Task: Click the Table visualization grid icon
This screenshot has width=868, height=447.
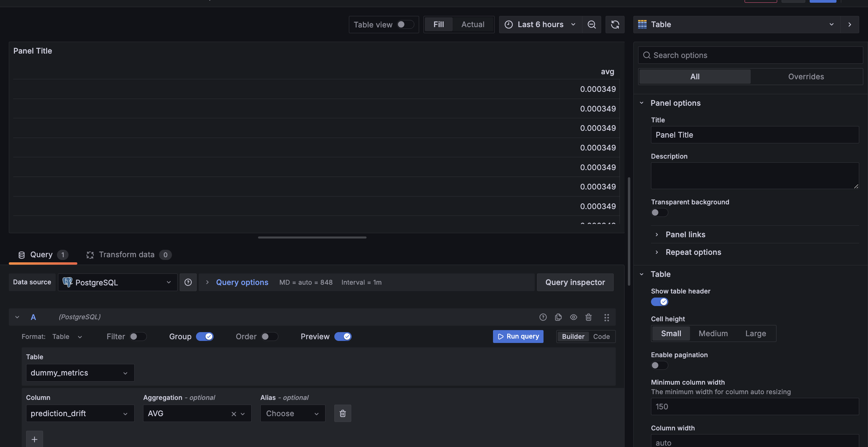Action: [x=642, y=24]
